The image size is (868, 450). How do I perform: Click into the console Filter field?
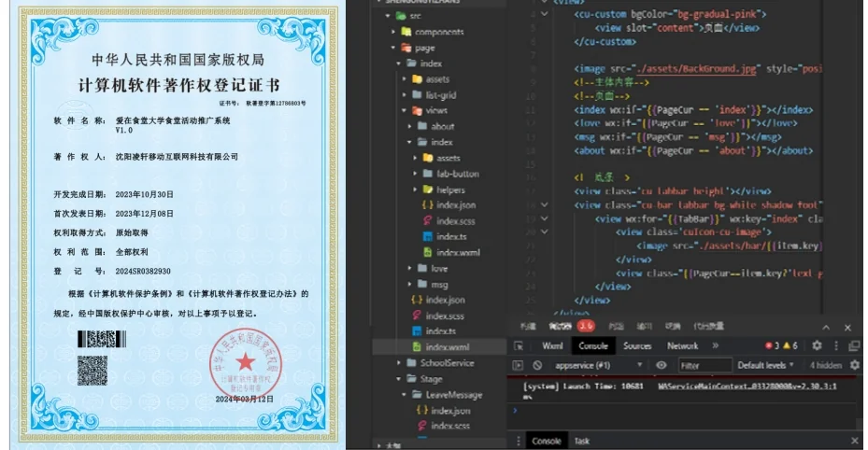704,365
